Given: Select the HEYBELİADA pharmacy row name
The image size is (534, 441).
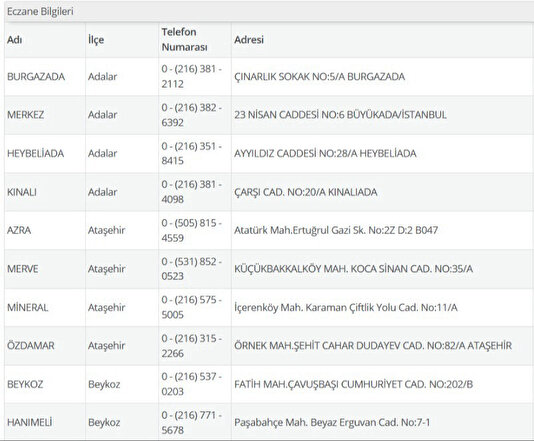Looking at the screenshot, I should coord(35,154).
